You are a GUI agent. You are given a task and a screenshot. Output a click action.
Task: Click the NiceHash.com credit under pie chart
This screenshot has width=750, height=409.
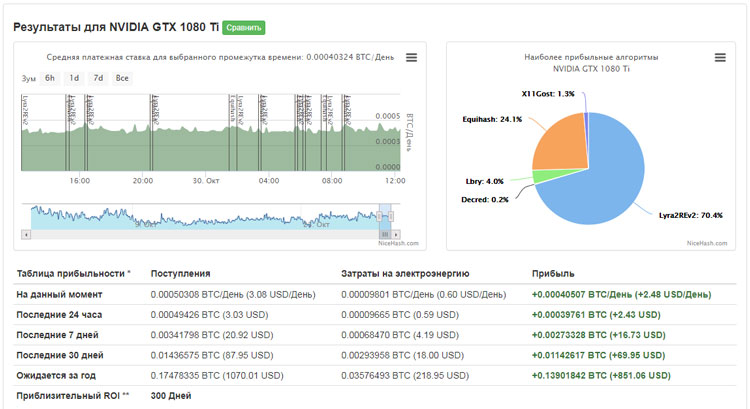tap(707, 243)
